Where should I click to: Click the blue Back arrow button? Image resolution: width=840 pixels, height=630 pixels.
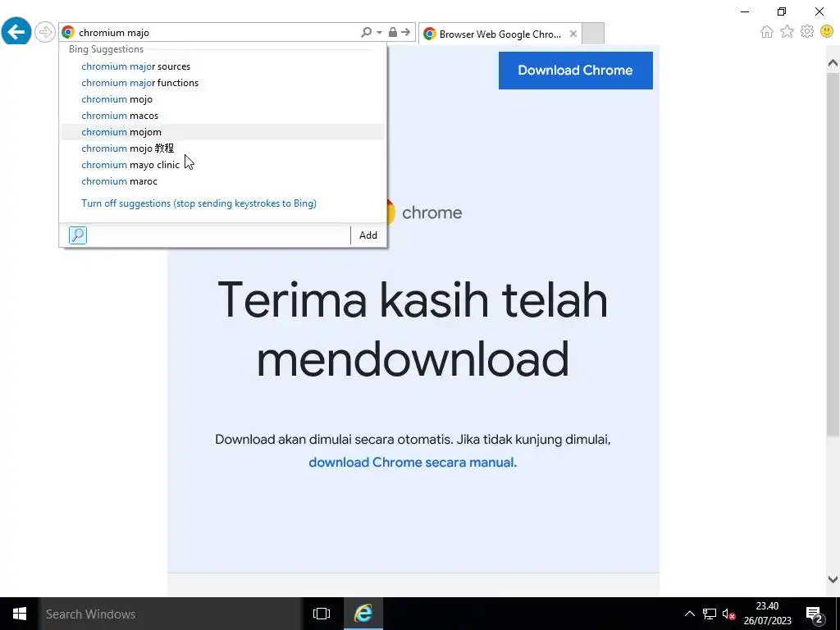[x=16, y=32]
